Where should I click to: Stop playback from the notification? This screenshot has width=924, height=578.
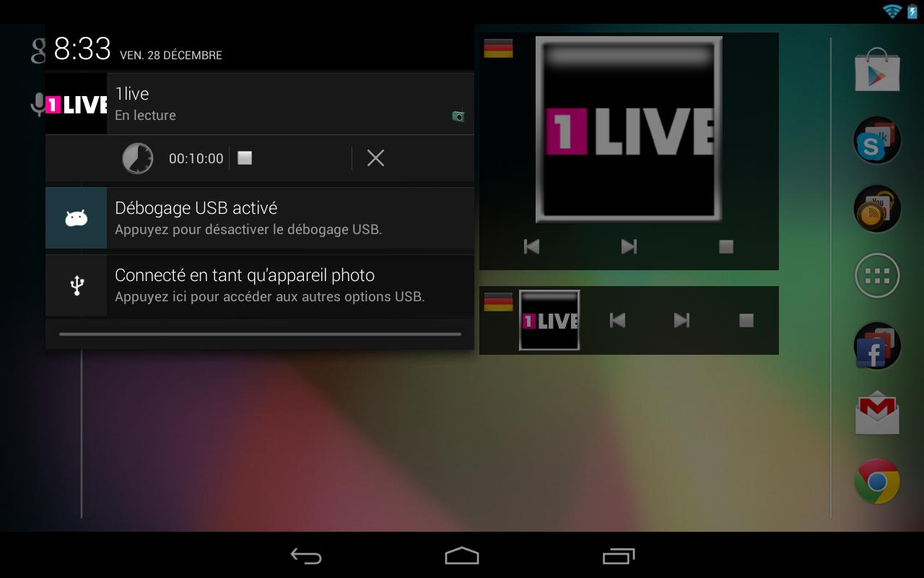click(245, 158)
